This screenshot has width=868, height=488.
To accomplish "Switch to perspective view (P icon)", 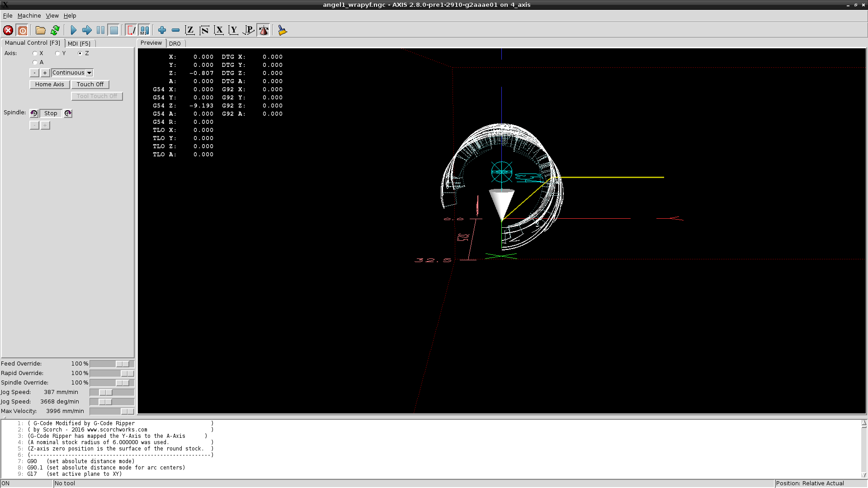I will click(248, 30).
